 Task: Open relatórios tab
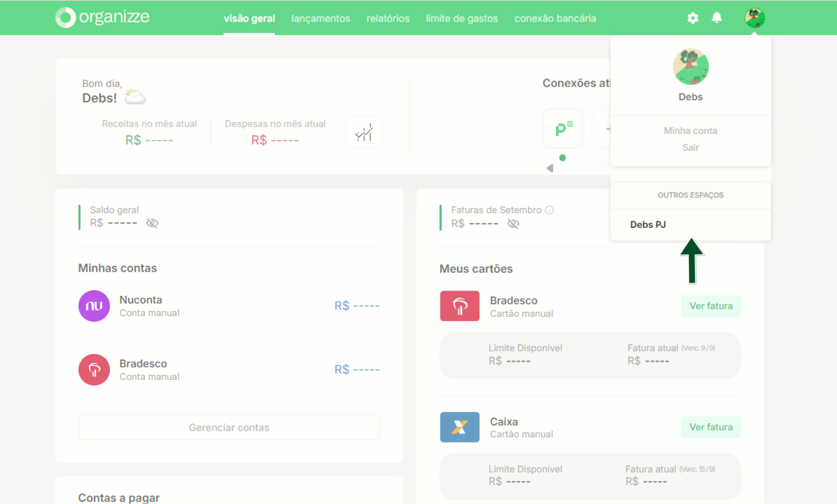tap(388, 18)
